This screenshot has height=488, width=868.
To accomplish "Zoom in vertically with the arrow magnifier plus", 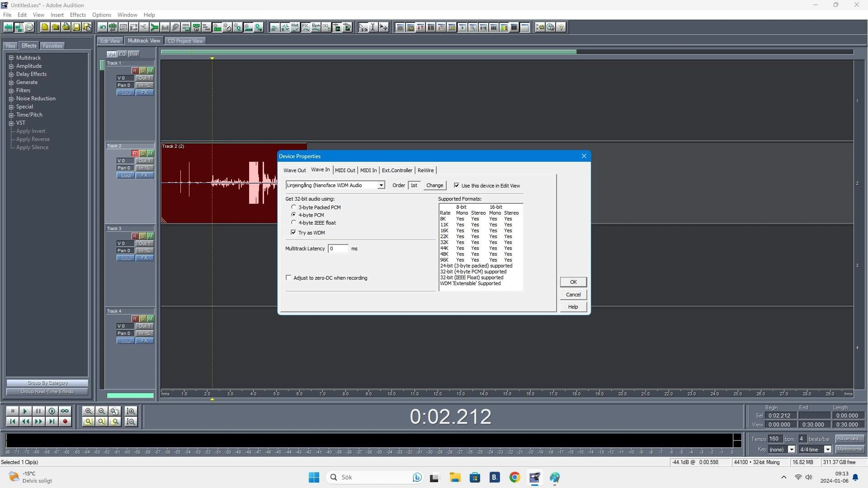I will (131, 411).
